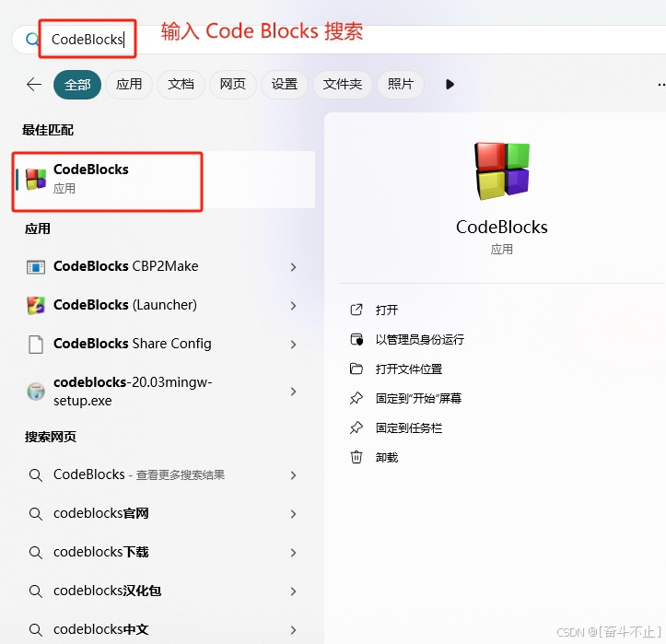Image resolution: width=666 pixels, height=644 pixels.
Task: Search web for codeblocks官网
Action: coord(163,513)
